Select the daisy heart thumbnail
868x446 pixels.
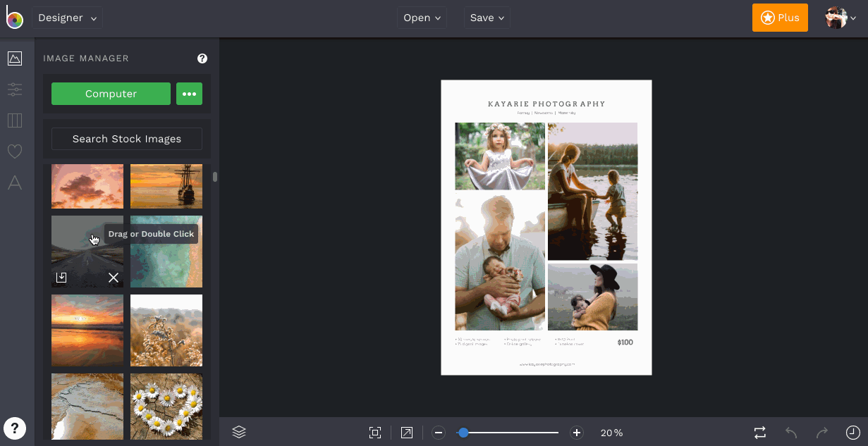(x=166, y=407)
